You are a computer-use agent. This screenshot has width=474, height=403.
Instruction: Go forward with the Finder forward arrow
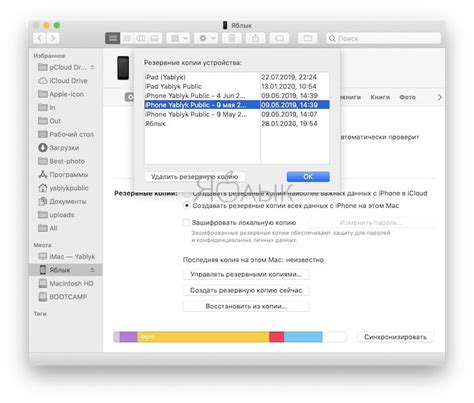point(53,38)
